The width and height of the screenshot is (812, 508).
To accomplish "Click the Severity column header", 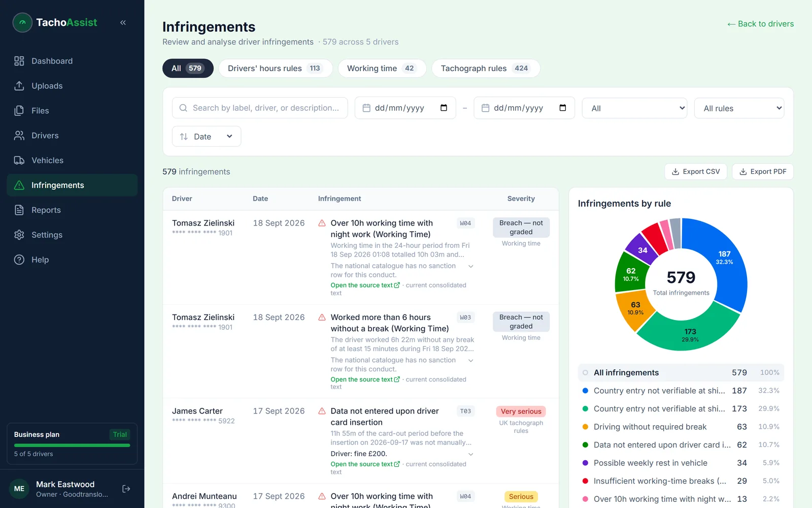I will (x=521, y=199).
